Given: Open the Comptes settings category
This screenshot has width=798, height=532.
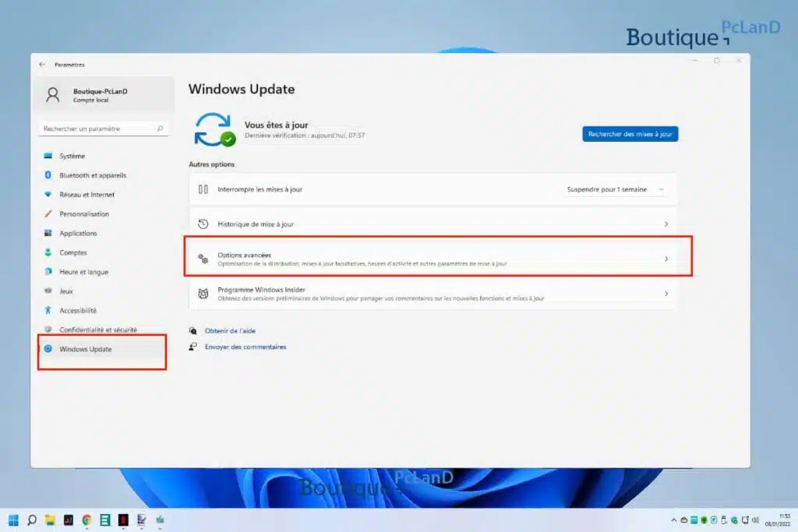Looking at the screenshot, I should (104, 253).
